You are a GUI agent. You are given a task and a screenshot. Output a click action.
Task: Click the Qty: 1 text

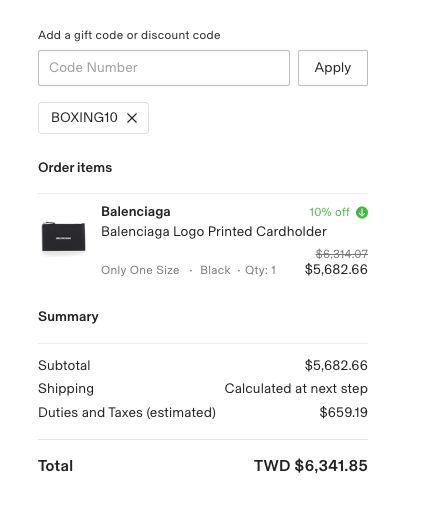click(261, 270)
